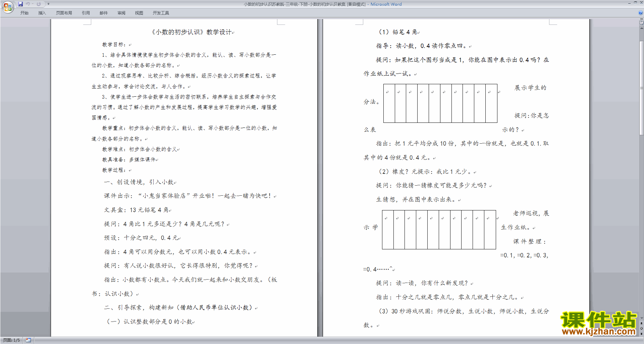Image resolution: width=644 pixels, height=344 pixels.
Task: Click the Undo icon
Action: [x=28, y=4]
